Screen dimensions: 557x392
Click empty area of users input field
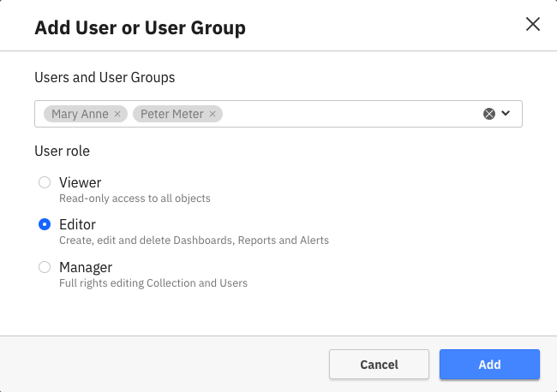pos(351,114)
